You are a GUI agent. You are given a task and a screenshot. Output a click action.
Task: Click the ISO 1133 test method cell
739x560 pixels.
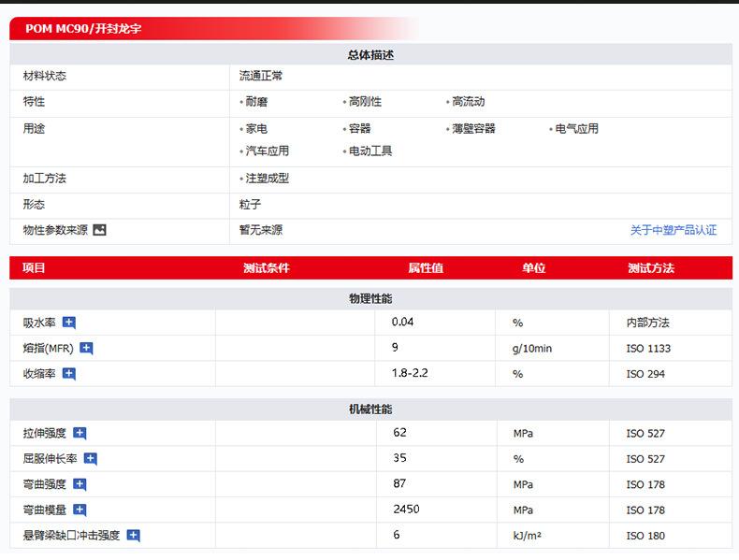click(648, 349)
